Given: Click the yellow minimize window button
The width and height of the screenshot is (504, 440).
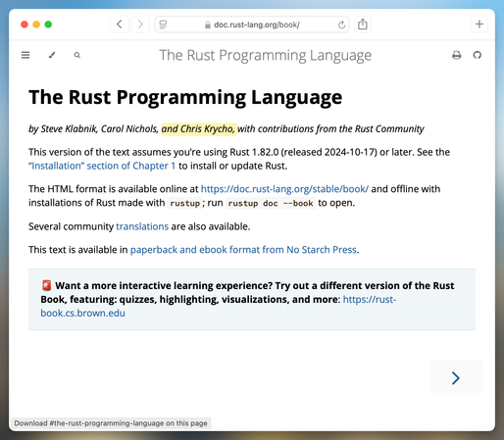Looking at the screenshot, I should pyautogui.click(x=36, y=24).
